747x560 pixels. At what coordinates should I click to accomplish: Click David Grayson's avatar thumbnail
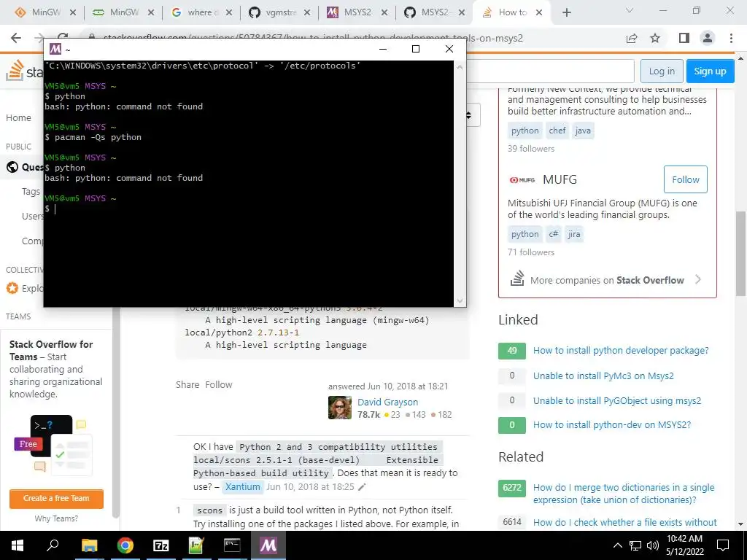[x=340, y=408]
